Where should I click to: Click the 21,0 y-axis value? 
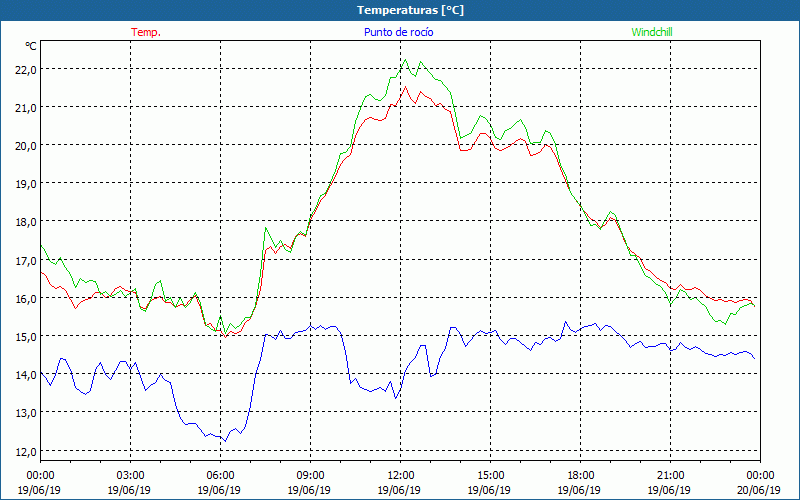26,108
